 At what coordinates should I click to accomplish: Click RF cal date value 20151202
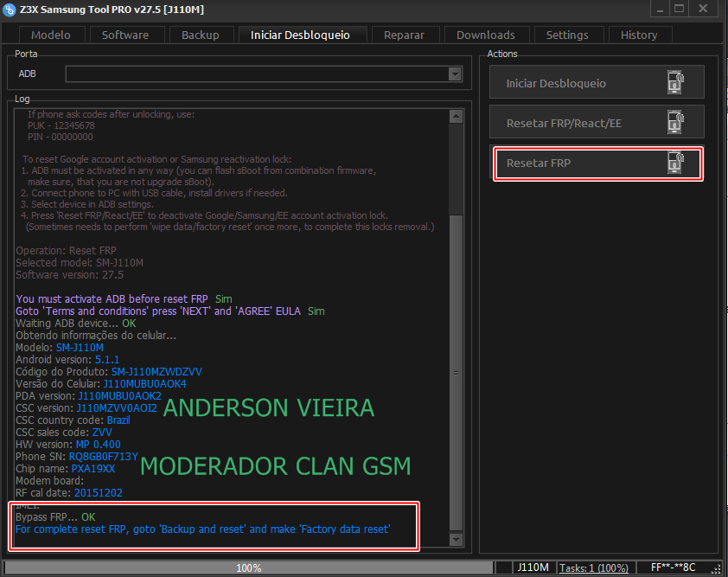tap(99, 492)
